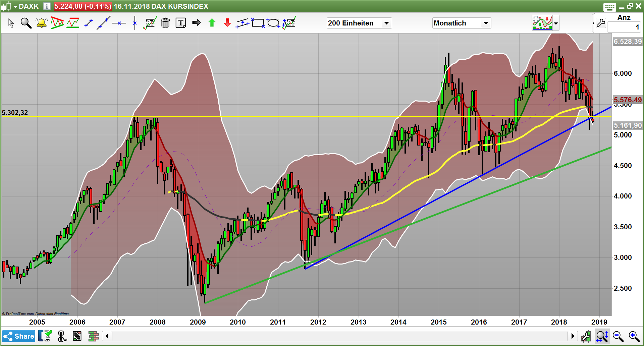
Task: Add a text annotation with T tool
Action: [181, 23]
